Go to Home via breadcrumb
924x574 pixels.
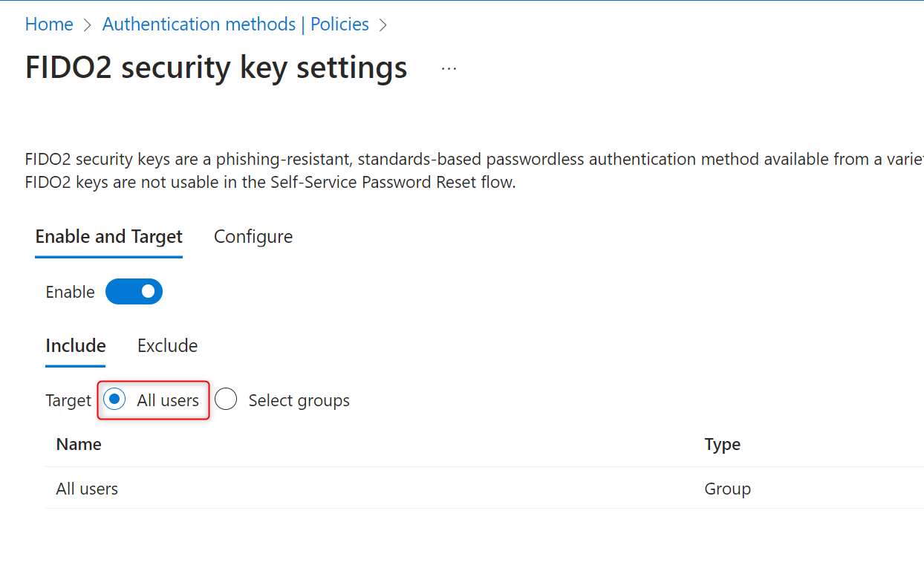[x=49, y=25]
